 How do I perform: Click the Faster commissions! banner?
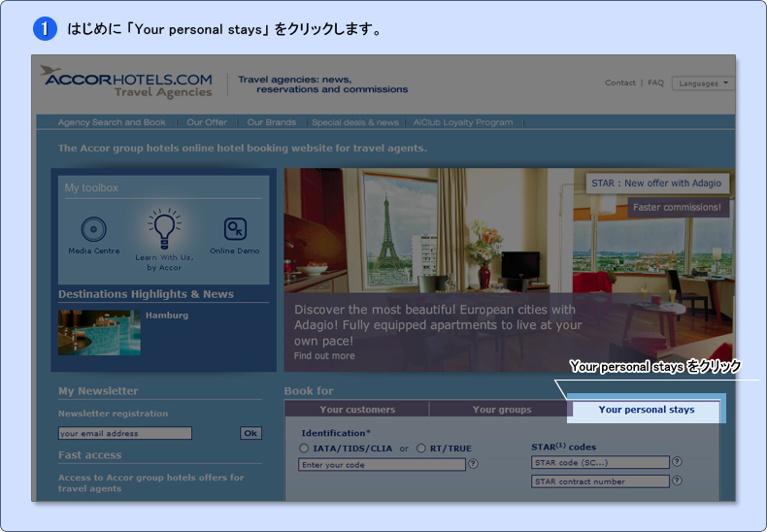(x=678, y=208)
